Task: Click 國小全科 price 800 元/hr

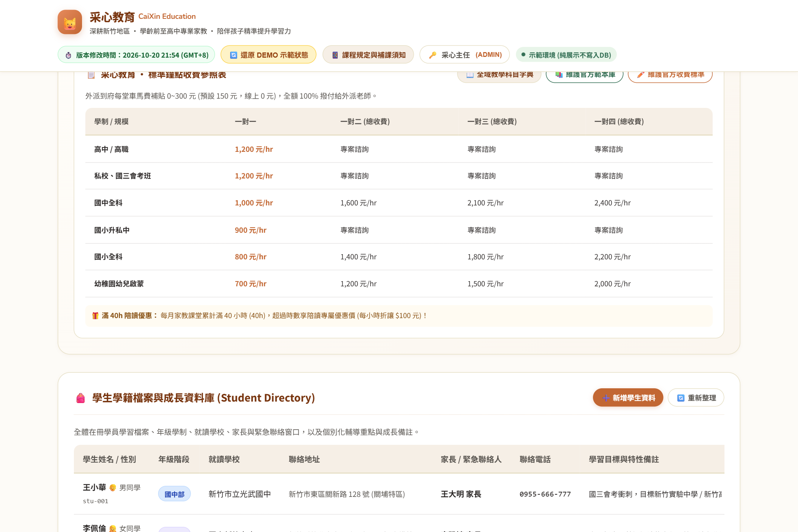Action: (x=250, y=257)
